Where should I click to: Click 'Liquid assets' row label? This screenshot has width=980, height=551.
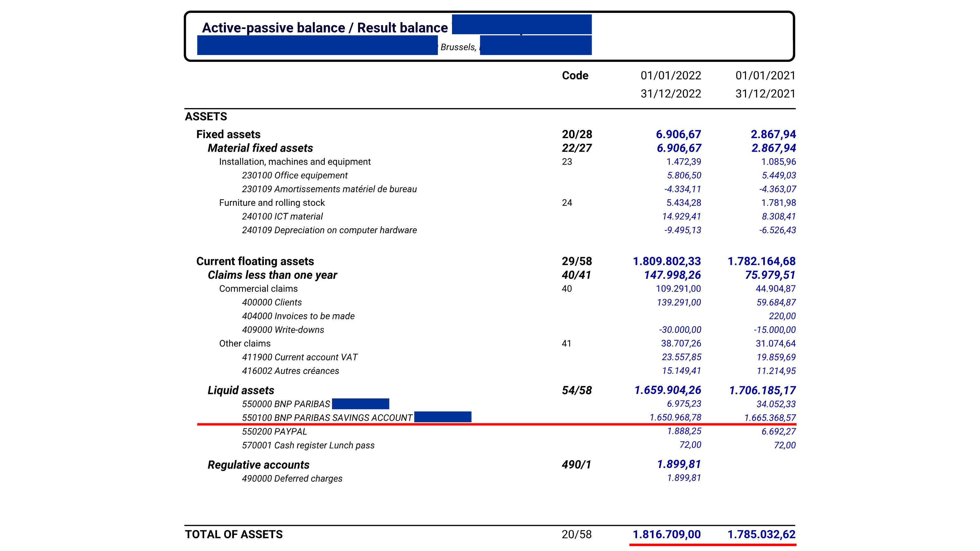(241, 390)
